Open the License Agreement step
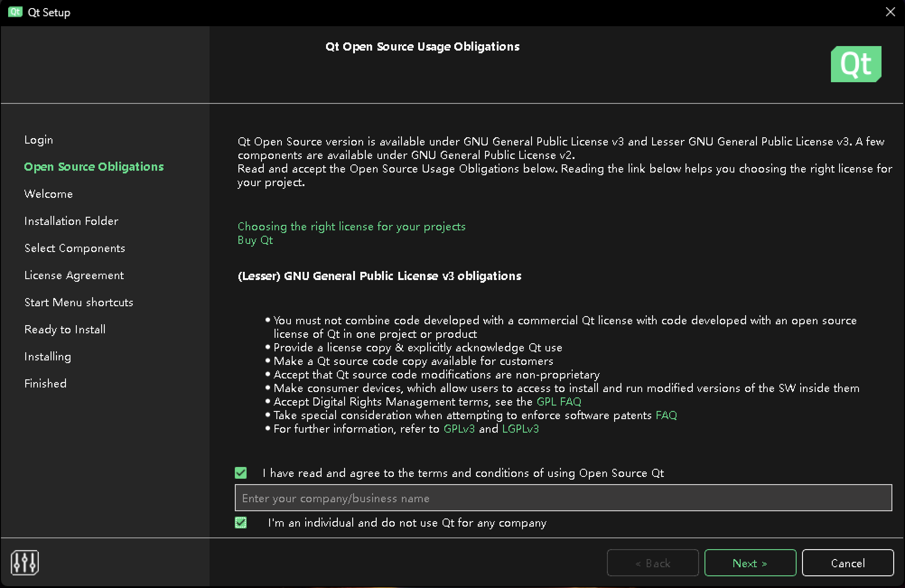The height and width of the screenshot is (588, 905). [74, 275]
